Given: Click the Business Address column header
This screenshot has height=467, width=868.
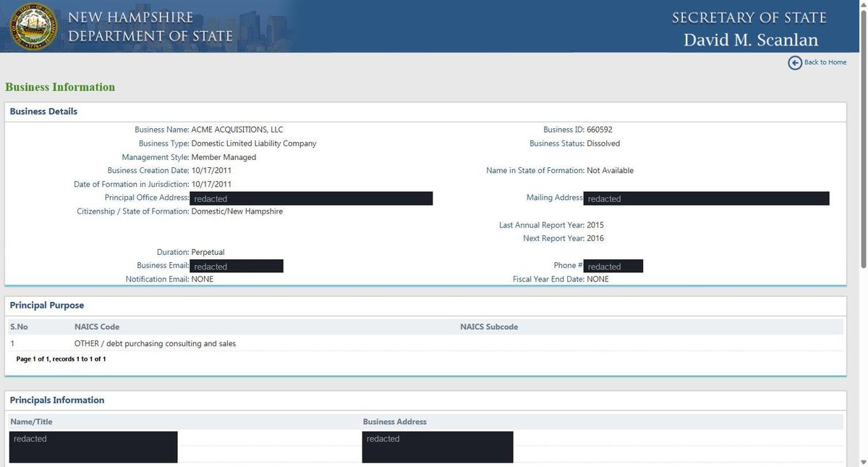Looking at the screenshot, I should pyautogui.click(x=395, y=421).
